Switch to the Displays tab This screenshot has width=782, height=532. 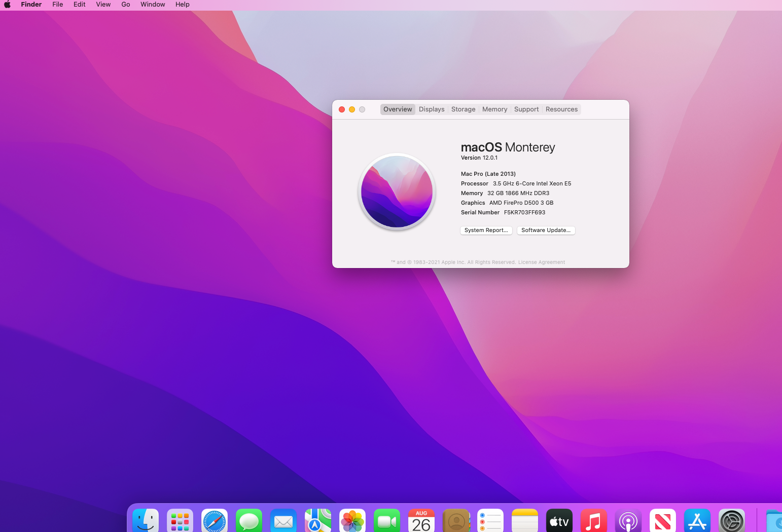[432, 109]
